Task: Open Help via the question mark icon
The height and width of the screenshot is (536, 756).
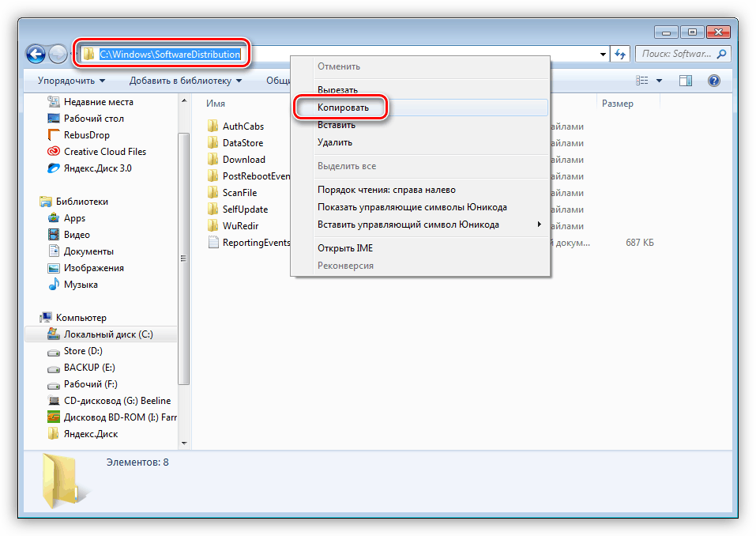Action: tap(713, 80)
